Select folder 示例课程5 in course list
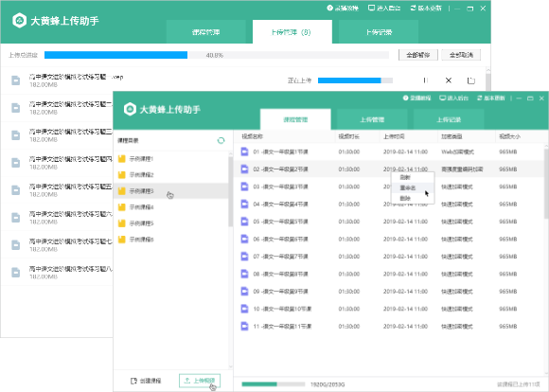The image size is (549, 392). [171, 223]
